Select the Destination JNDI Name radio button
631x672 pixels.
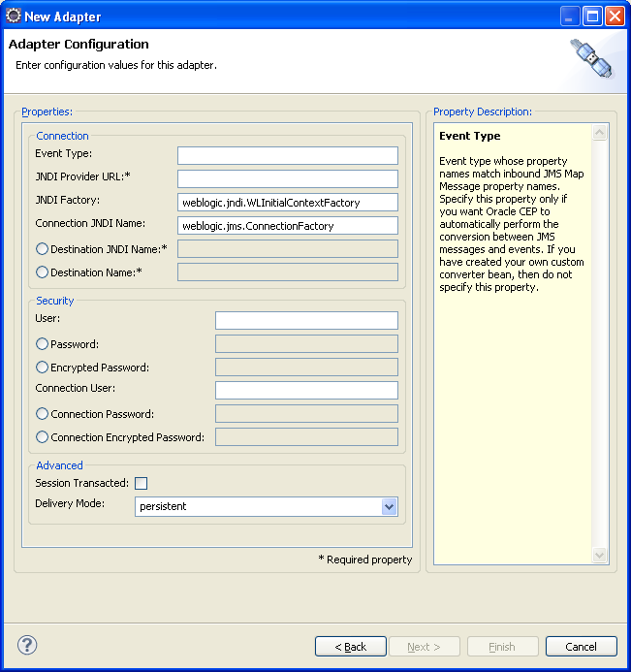[x=42, y=249]
